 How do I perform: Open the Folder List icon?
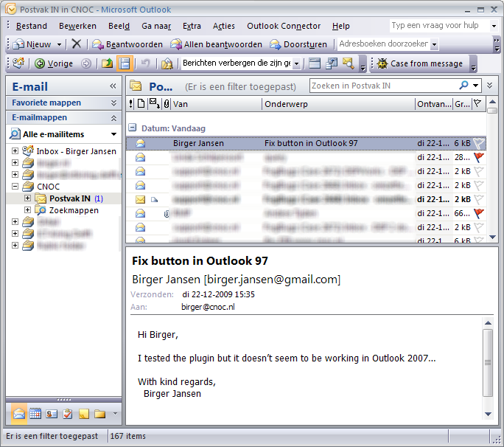point(99,414)
